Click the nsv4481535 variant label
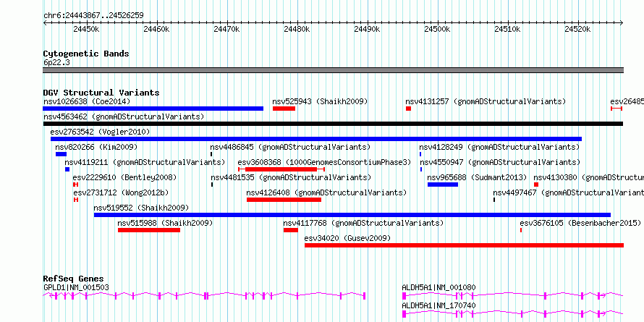The image size is (644, 322). point(291,177)
